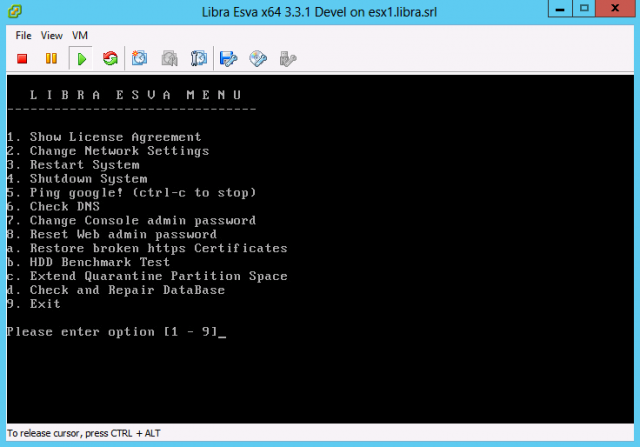
Task: Click 'HDD Benchmark Test' menu line
Action: (89, 262)
